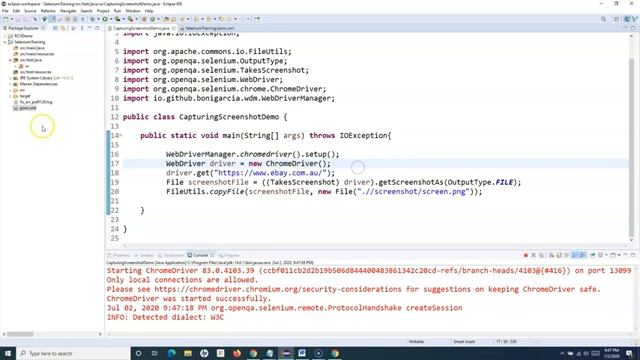
Task: Switch to the CapturingScreenshotDemo.java editor tab
Action: tap(140, 28)
